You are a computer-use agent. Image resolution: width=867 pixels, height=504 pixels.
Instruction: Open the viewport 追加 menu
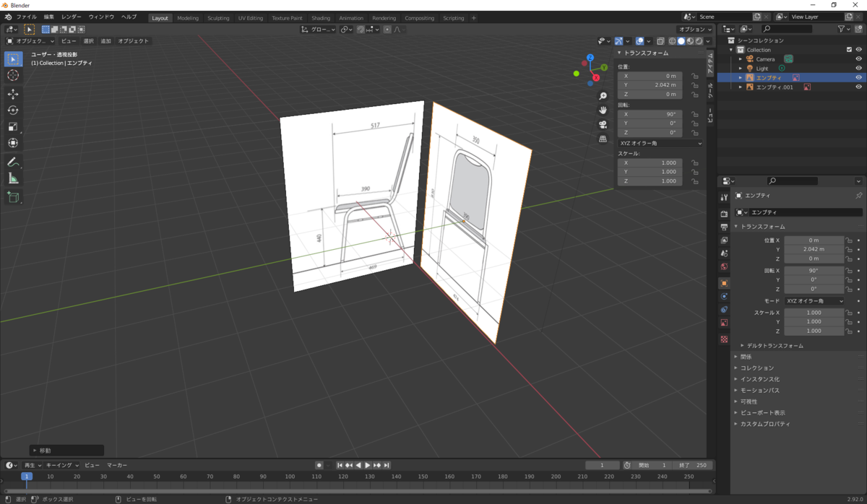coord(106,41)
